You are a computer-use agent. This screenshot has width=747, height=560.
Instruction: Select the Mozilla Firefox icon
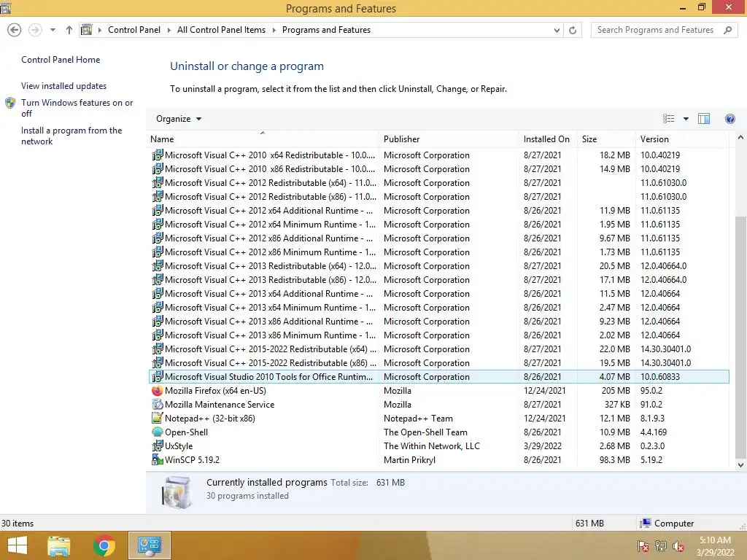pyautogui.click(x=157, y=391)
